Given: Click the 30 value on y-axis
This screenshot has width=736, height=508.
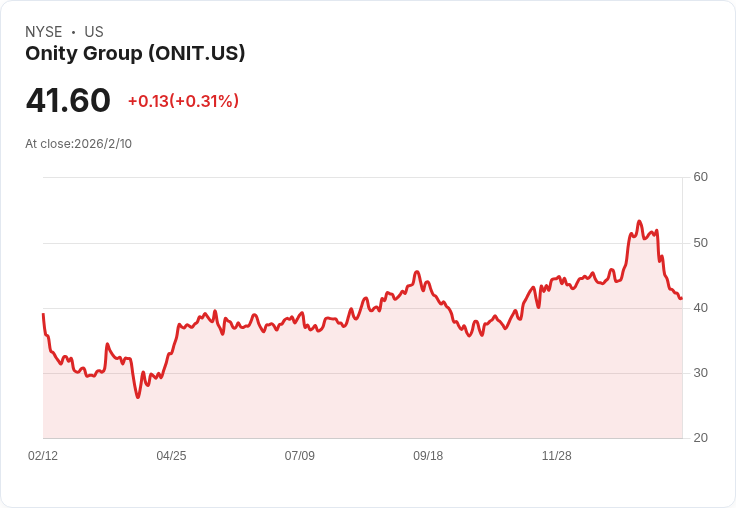Looking at the screenshot, I should (x=700, y=373).
